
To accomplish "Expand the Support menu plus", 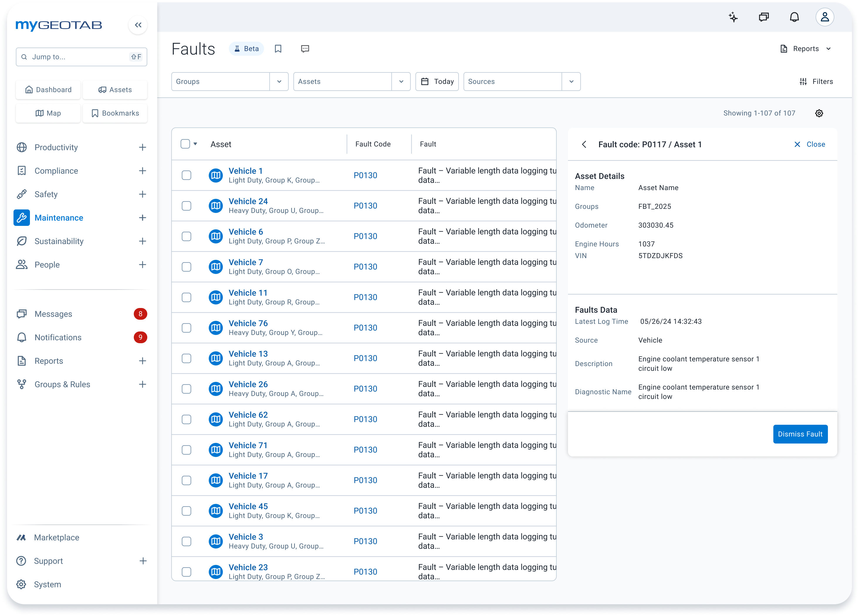I will (143, 561).
